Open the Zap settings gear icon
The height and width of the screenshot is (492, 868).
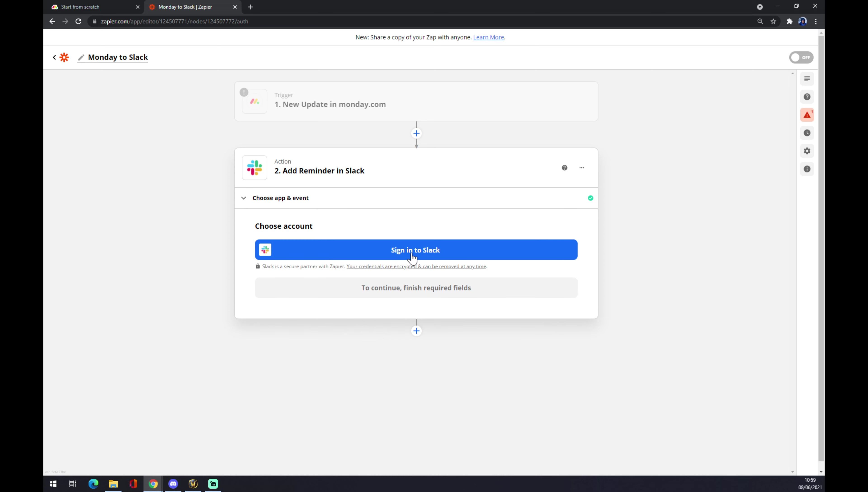(807, 151)
